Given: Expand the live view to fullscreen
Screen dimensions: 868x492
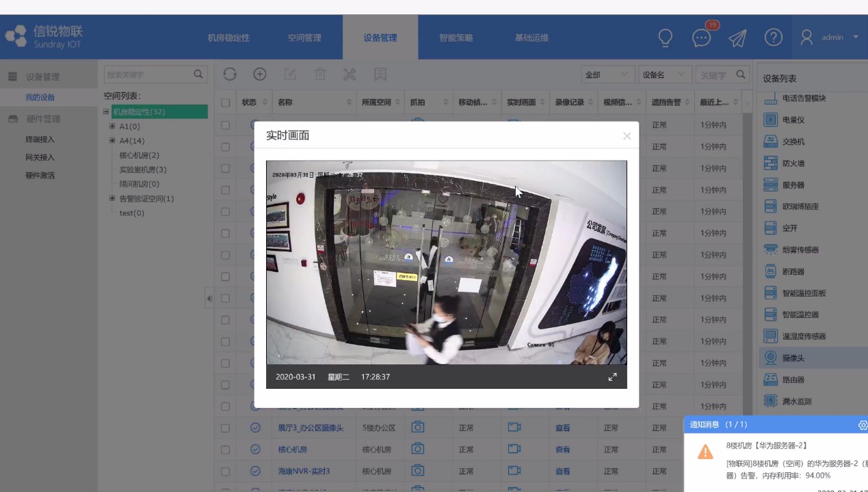Looking at the screenshot, I should coord(612,377).
